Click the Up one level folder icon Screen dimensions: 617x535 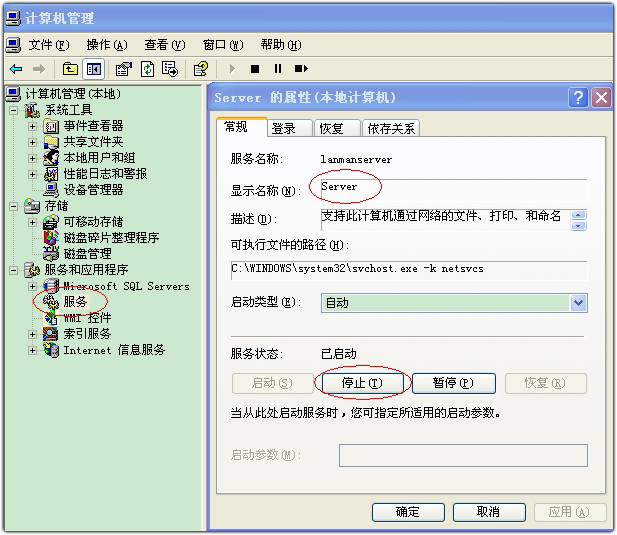(70, 69)
